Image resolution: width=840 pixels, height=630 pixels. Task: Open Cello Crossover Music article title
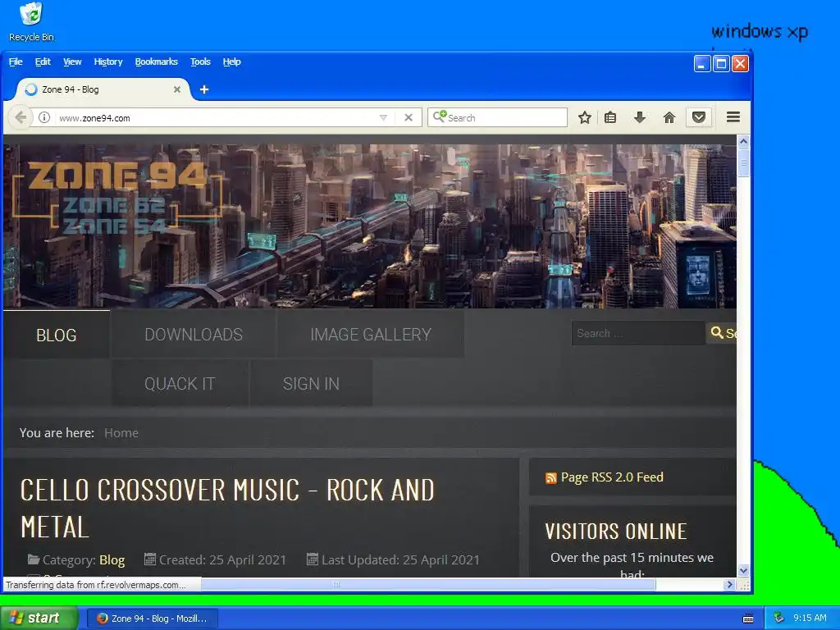point(227,509)
